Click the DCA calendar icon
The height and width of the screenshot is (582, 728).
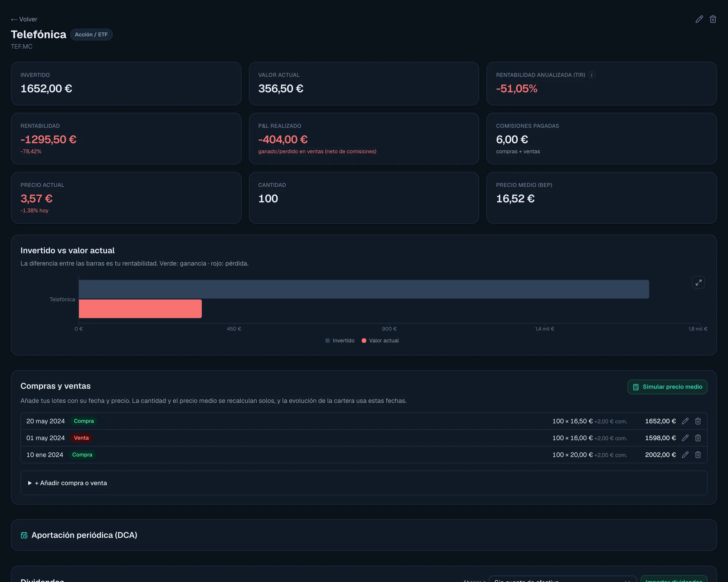tap(24, 535)
